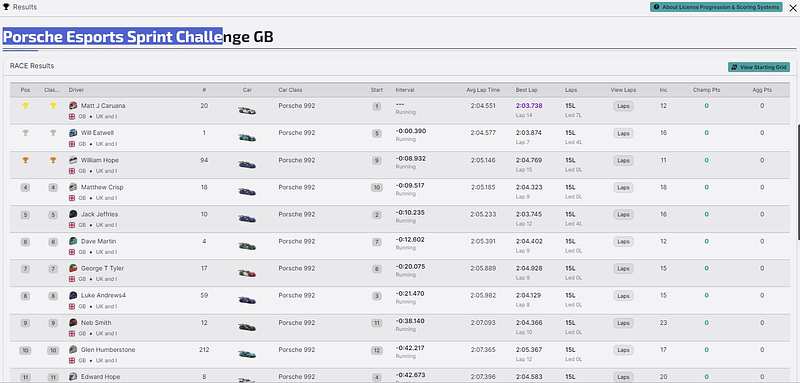Click the gold trophy position icon

(x=26, y=106)
